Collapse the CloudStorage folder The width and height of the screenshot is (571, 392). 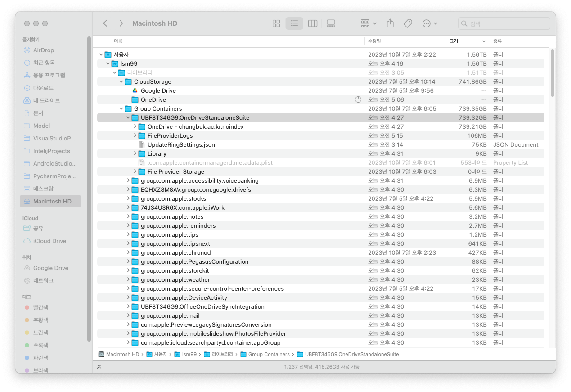pyautogui.click(x=121, y=81)
